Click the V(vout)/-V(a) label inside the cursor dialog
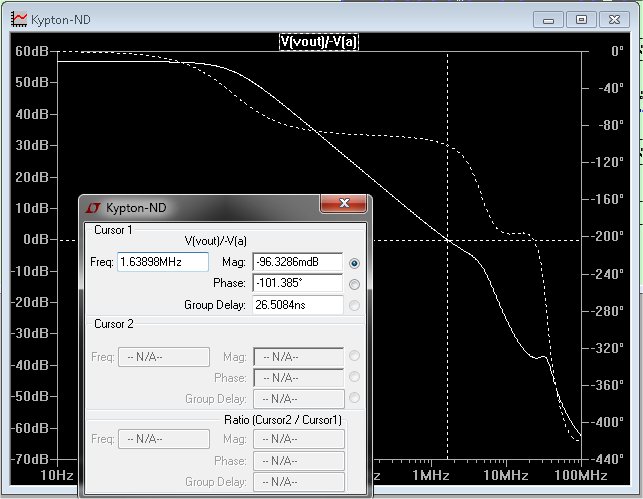The image size is (643, 499). click(216, 241)
